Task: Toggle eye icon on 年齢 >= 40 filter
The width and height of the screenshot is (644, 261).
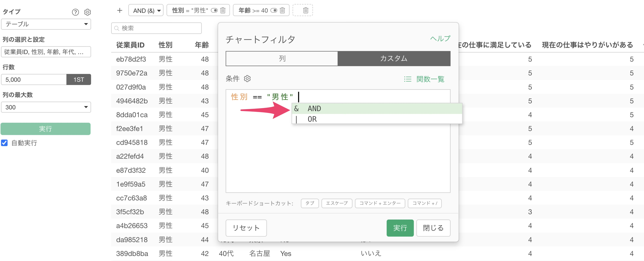Action: (274, 11)
